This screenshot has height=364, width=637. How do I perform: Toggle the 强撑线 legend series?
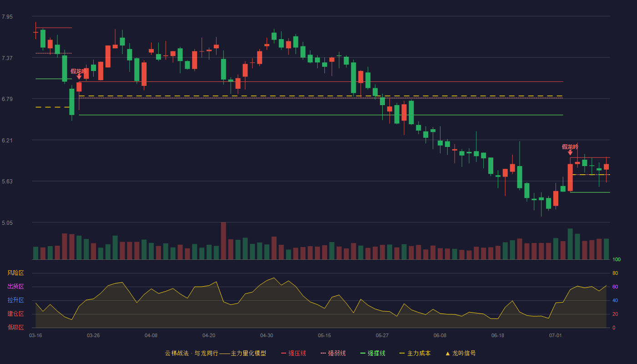click(x=373, y=353)
